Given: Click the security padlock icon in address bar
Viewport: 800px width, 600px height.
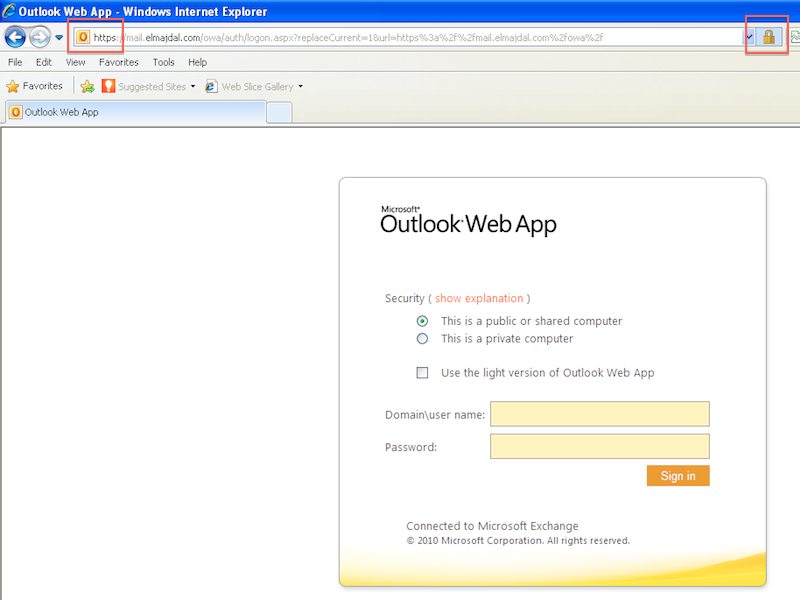Looking at the screenshot, I should click(x=768, y=37).
